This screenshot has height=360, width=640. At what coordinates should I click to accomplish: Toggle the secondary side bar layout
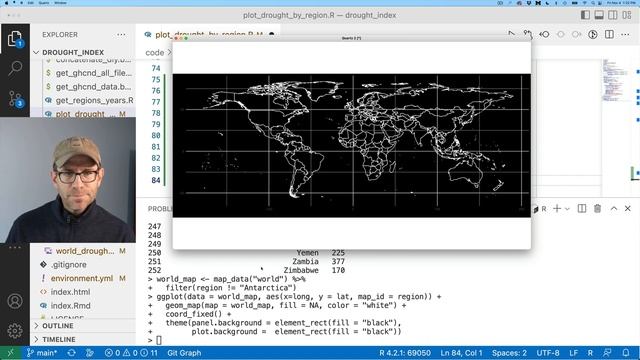(613, 15)
